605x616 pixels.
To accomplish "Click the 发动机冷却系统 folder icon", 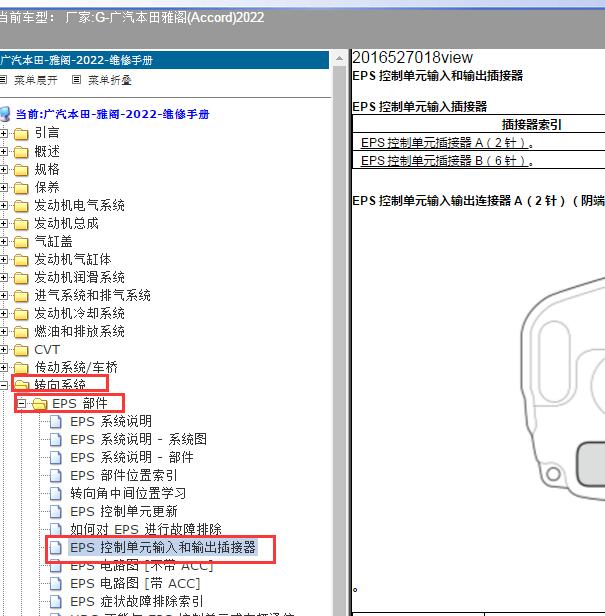I will tap(21, 314).
